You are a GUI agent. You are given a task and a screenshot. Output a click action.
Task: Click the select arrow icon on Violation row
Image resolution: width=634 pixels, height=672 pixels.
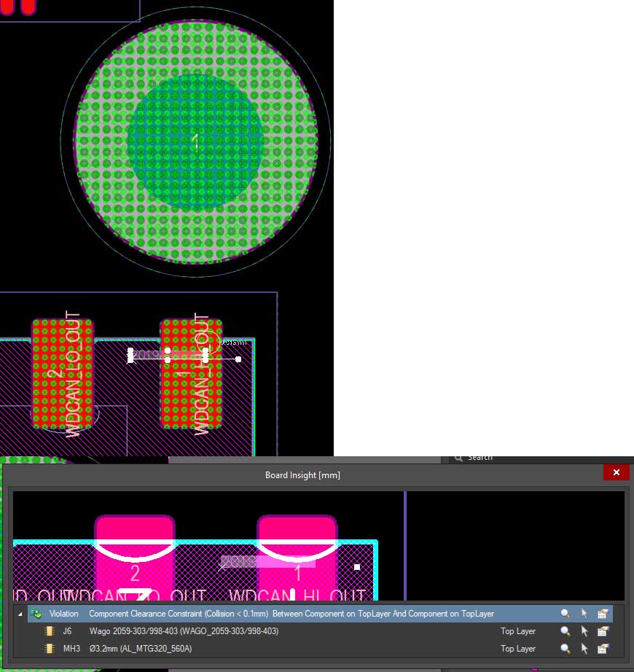click(584, 614)
